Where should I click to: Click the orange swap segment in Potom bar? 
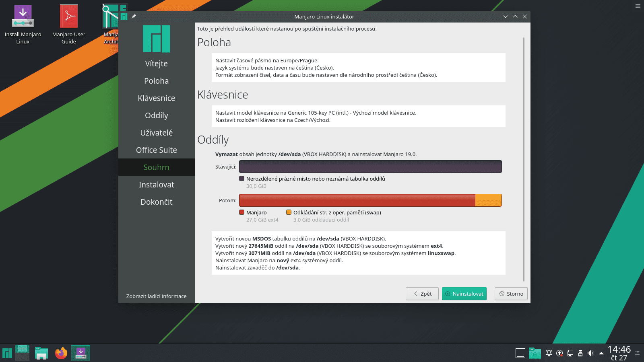488,200
